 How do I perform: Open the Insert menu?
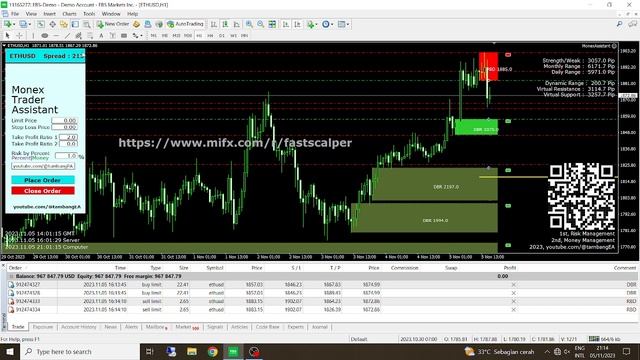49,14
